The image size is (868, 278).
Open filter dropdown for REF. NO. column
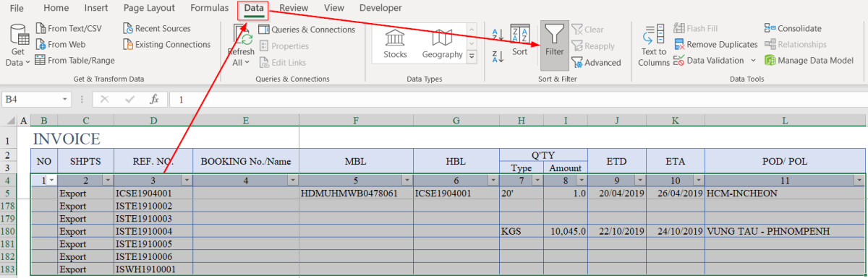coord(187,180)
